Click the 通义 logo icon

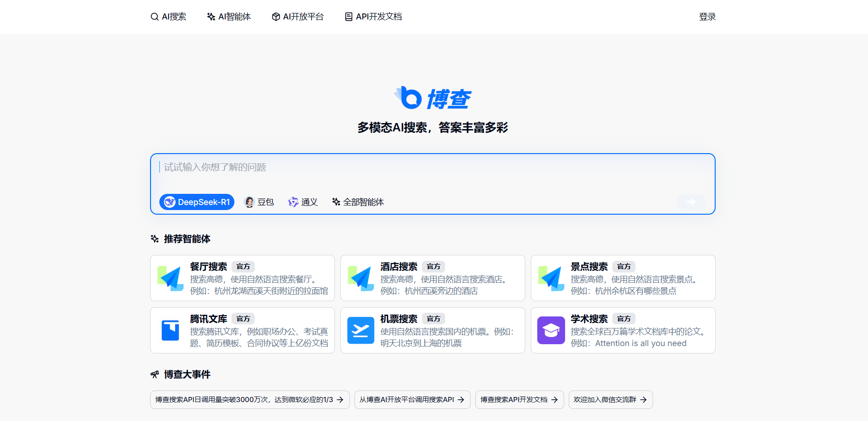(x=293, y=202)
